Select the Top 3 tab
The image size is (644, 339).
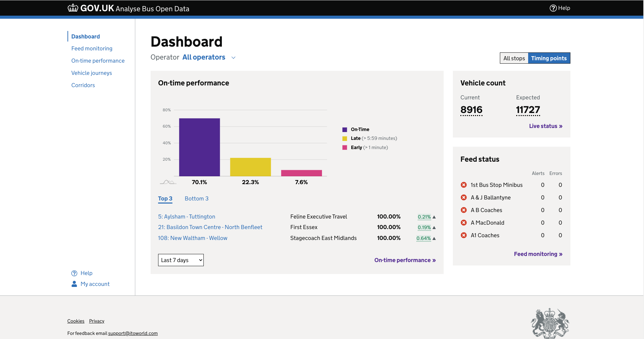pyautogui.click(x=165, y=198)
